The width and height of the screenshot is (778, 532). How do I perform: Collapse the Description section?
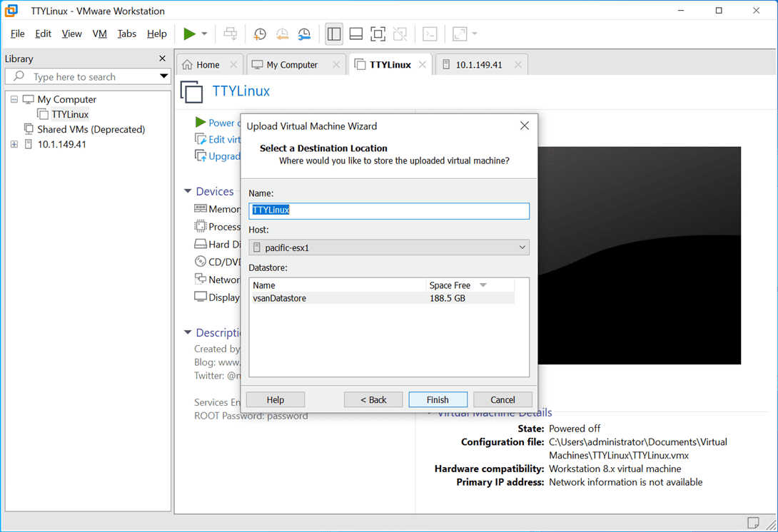point(188,332)
